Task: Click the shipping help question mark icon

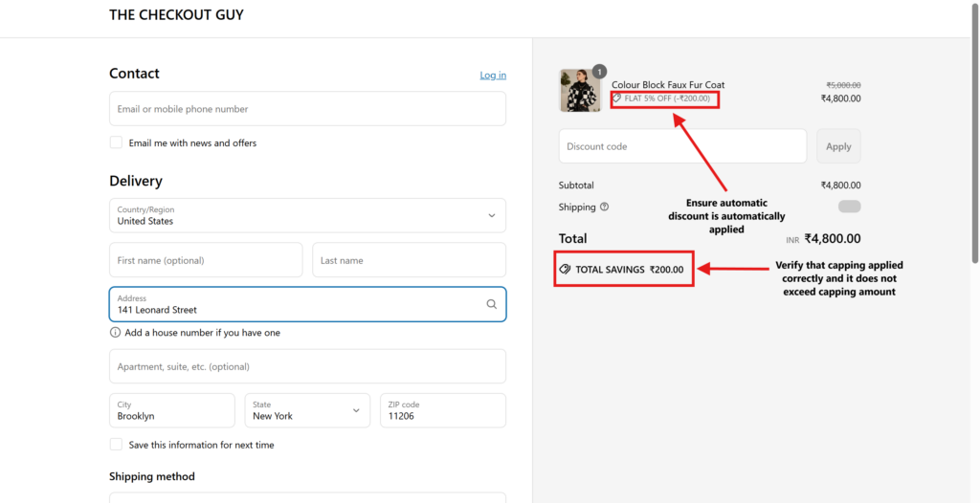Action: pos(604,207)
